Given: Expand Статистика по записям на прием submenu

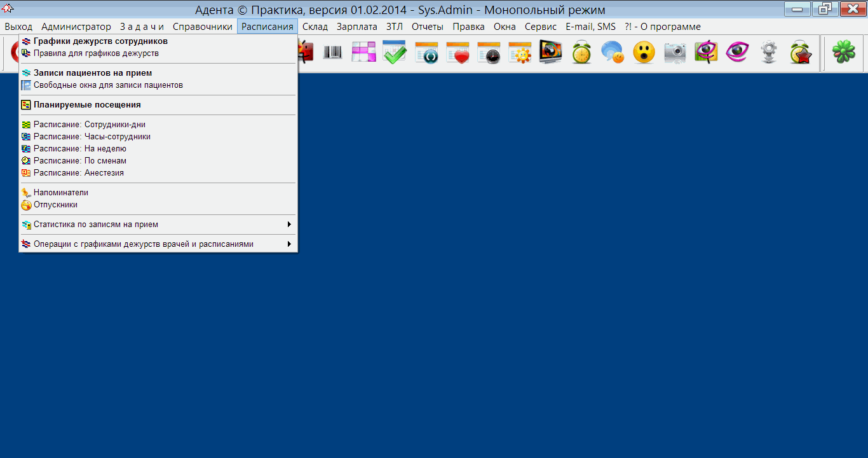Looking at the screenshot, I should click(159, 225).
